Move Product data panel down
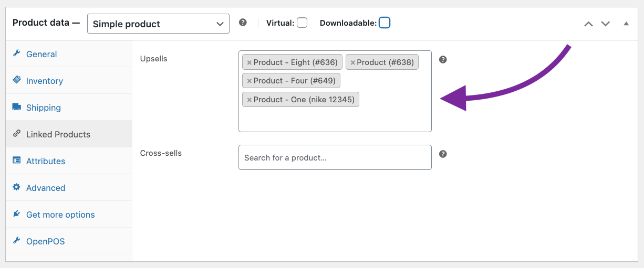 tap(606, 24)
